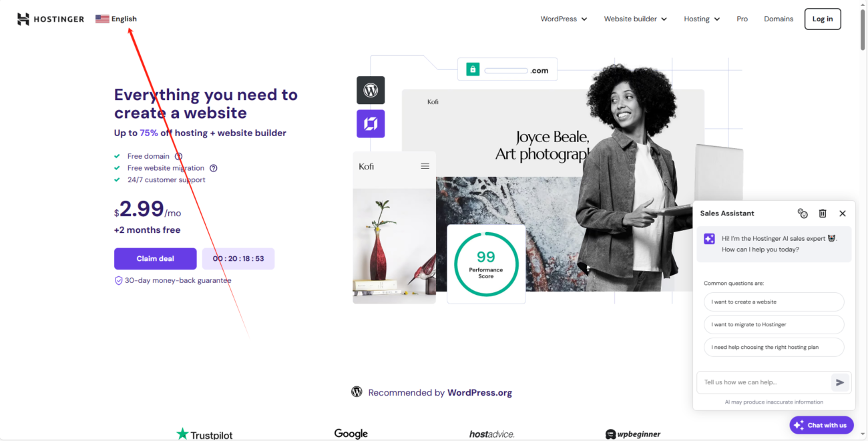The image size is (868, 441).
Task: Click the Free website migration help icon
Action: pyautogui.click(x=214, y=168)
